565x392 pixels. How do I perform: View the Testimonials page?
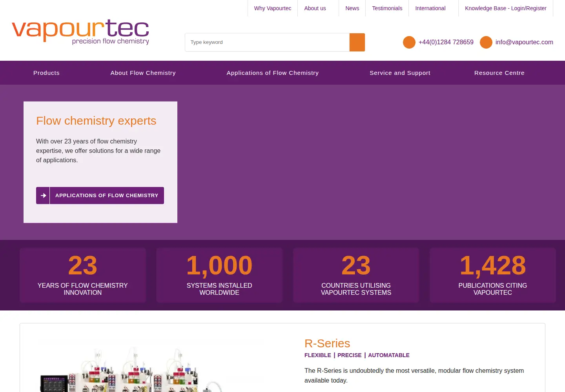[x=387, y=8]
